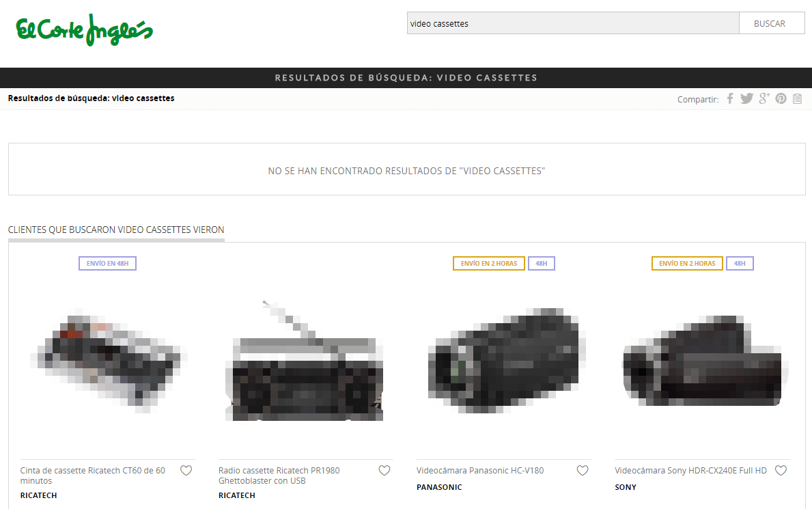Click the 48H badge on Panasonic camcorder
The width and height of the screenshot is (812, 509).
tap(541, 263)
